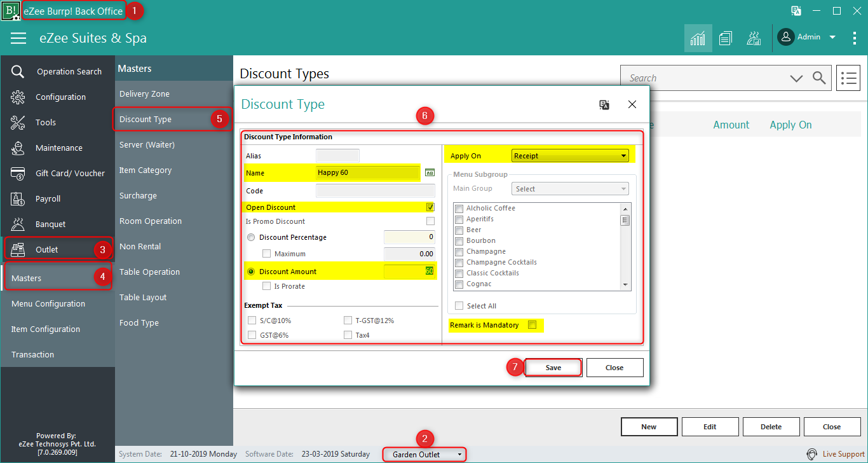Click the Code input field
Screen dimensions: 868x463
tap(375, 190)
